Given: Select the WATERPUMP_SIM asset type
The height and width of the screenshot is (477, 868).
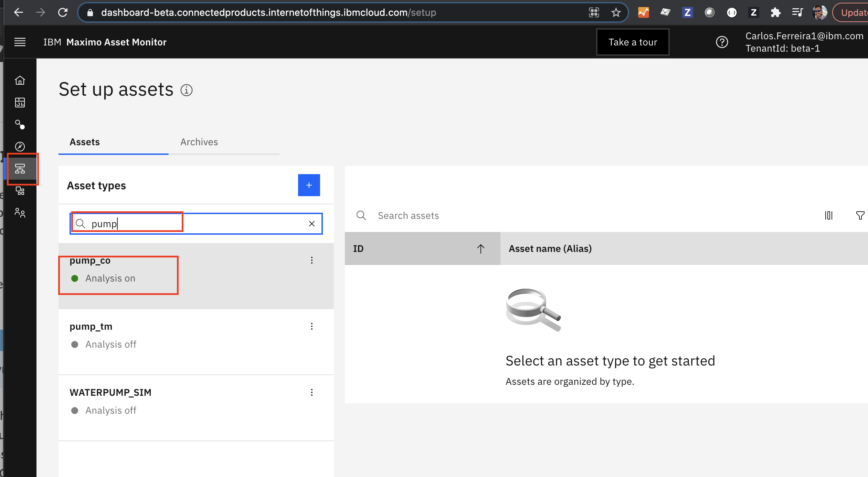Looking at the screenshot, I should pos(196,408).
